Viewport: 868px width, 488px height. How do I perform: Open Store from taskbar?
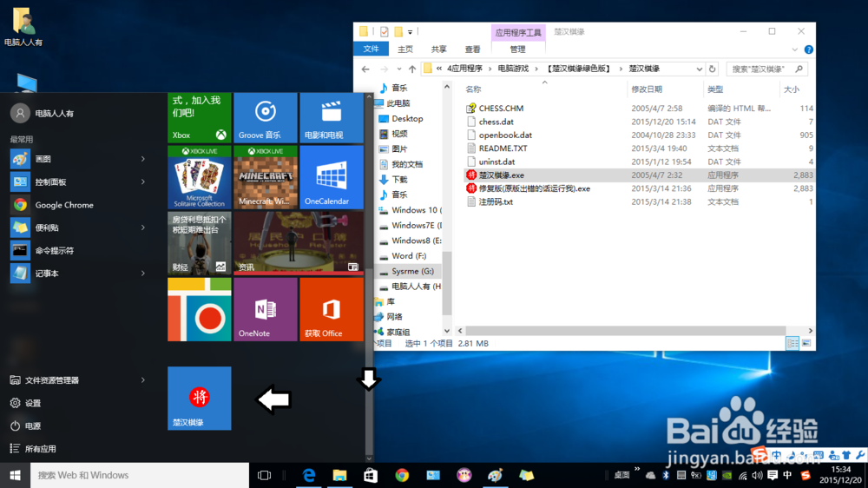(x=371, y=475)
